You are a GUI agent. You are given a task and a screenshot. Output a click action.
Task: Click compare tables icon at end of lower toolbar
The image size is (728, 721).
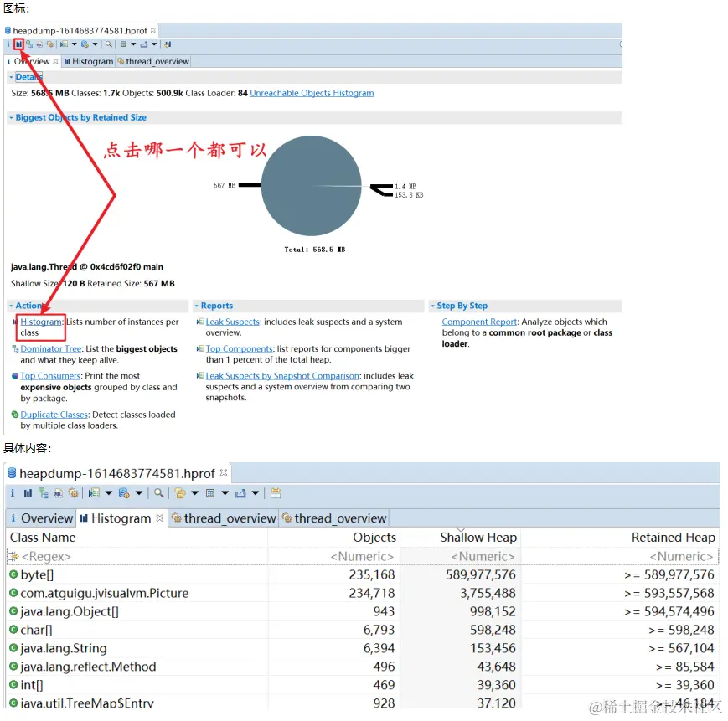tap(276, 493)
